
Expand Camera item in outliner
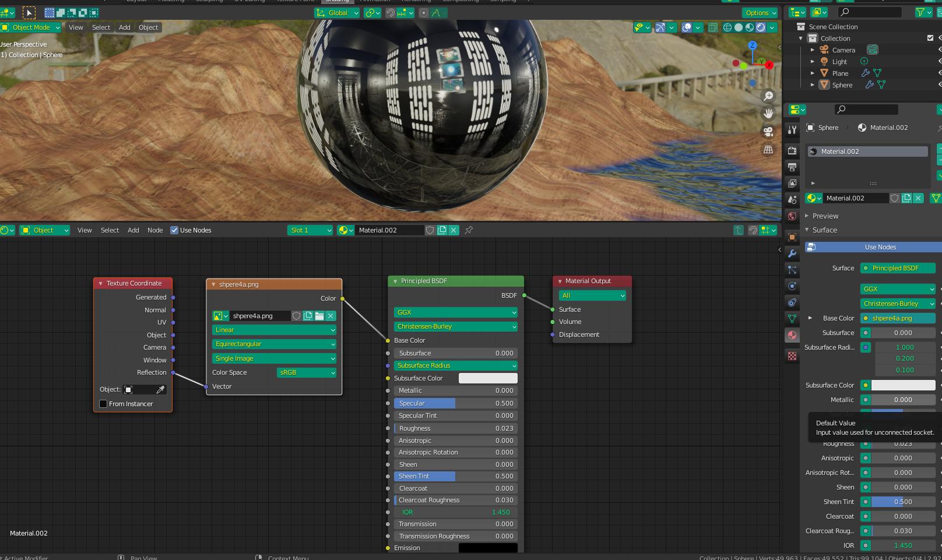coord(813,50)
